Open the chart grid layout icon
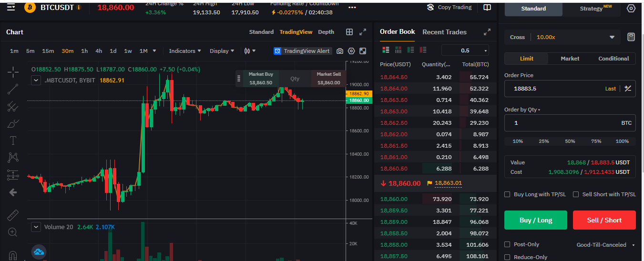 pos(349,32)
